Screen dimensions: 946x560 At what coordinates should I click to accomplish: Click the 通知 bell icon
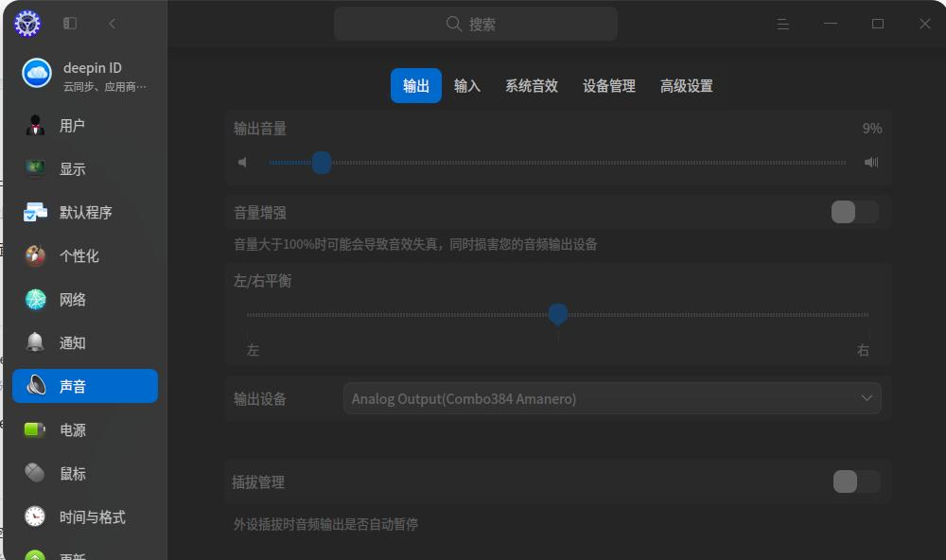click(x=35, y=342)
